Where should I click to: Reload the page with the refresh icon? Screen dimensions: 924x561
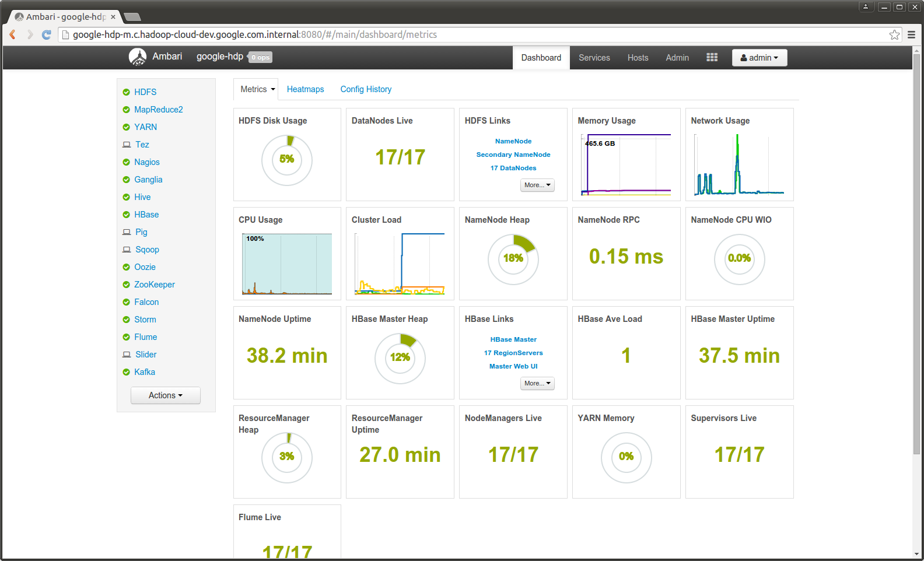coord(47,34)
